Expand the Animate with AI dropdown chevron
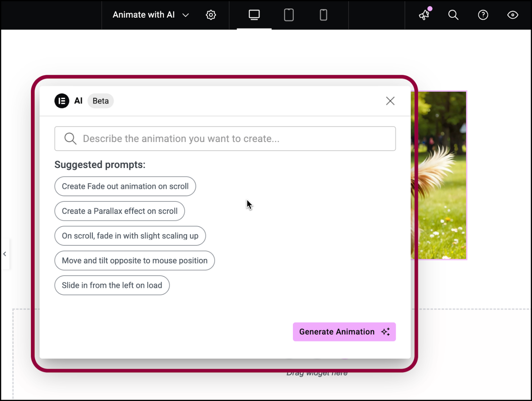 coord(186,15)
